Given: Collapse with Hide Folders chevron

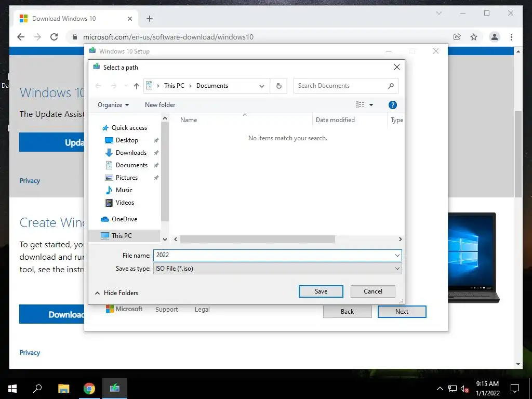Looking at the screenshot, I should [97, 293].
